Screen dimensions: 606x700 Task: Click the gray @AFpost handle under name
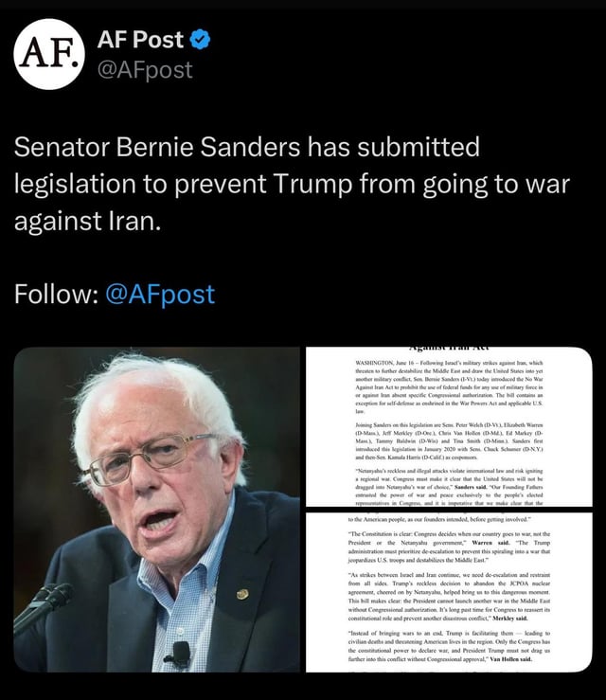(x=145, y=70)
